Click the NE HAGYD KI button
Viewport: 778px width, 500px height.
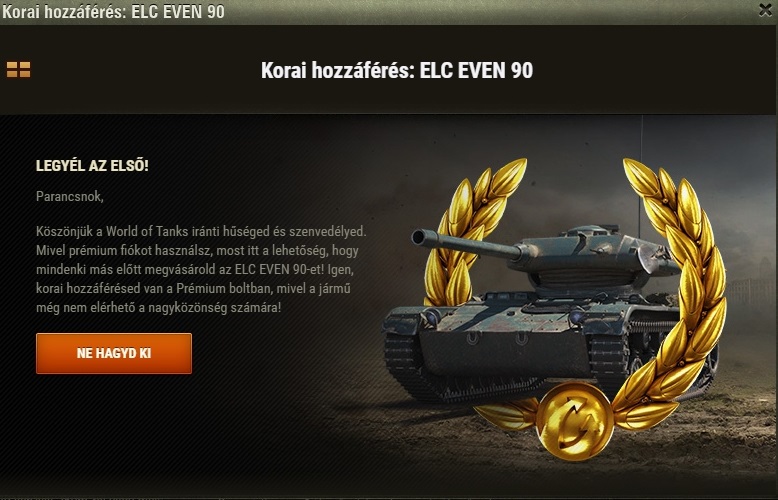click(114, 353)
